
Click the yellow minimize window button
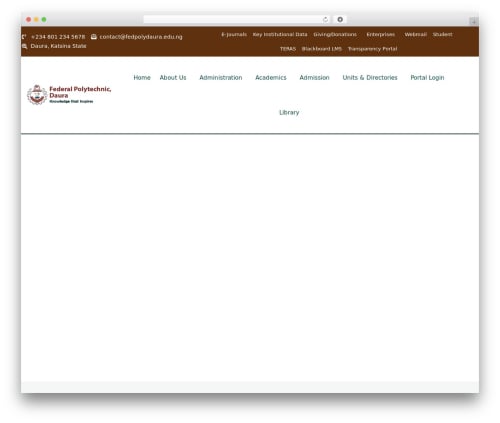[x=36, y=20]
